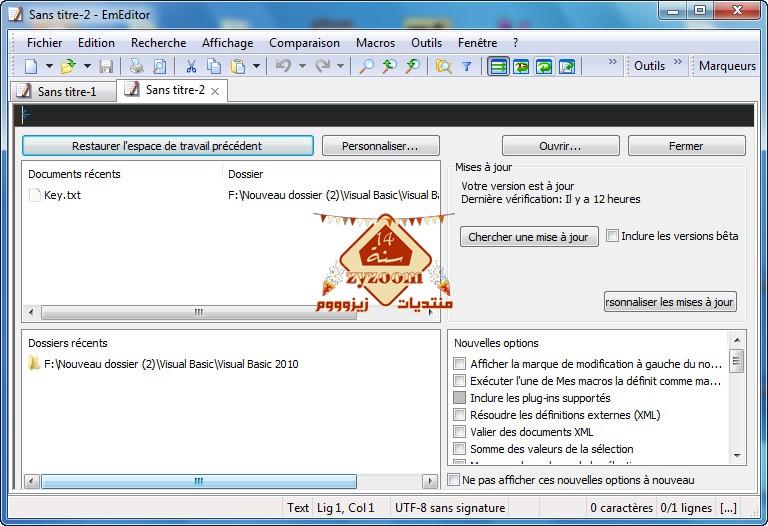Click UTF-8 sans signature in status bar
Viewport: 768px width, 526px height.
click(x=450, y=508)
